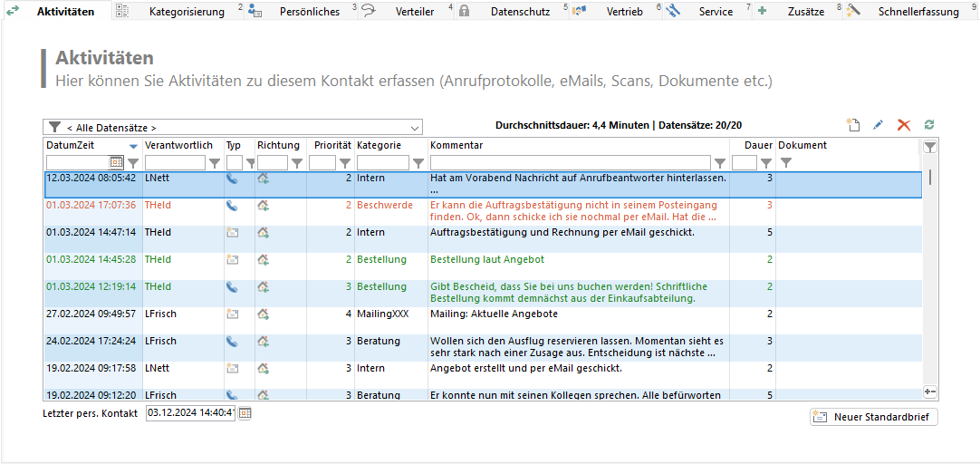Switch to the Kategorisierung tab
Screen dimensions: 980x464
(x=186, y=12)
